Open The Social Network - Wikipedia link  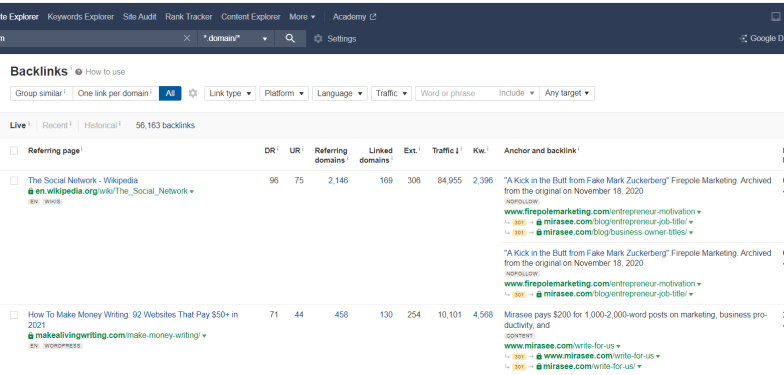[83, 180]
